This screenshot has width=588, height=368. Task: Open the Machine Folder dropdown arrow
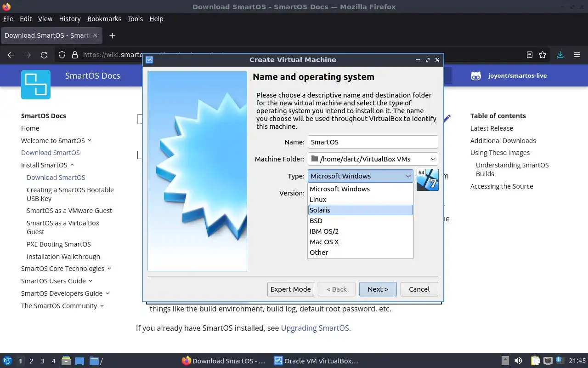pyautogui.click(x=433, y=159)
